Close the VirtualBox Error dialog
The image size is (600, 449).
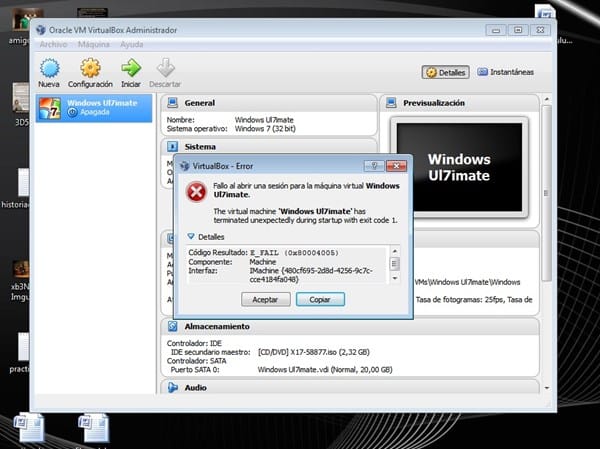pos(396,166)
